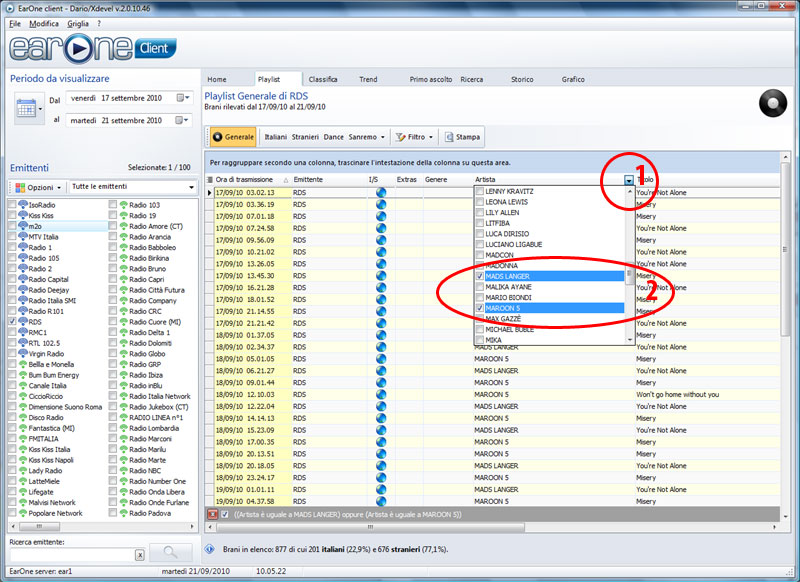Open the al date dropdown

(183, 120)
